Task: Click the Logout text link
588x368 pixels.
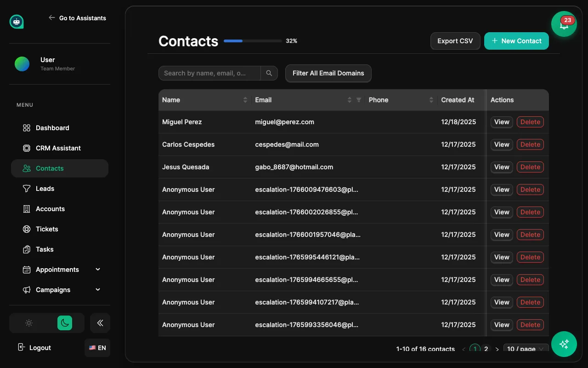Action: tap(40, 348)
